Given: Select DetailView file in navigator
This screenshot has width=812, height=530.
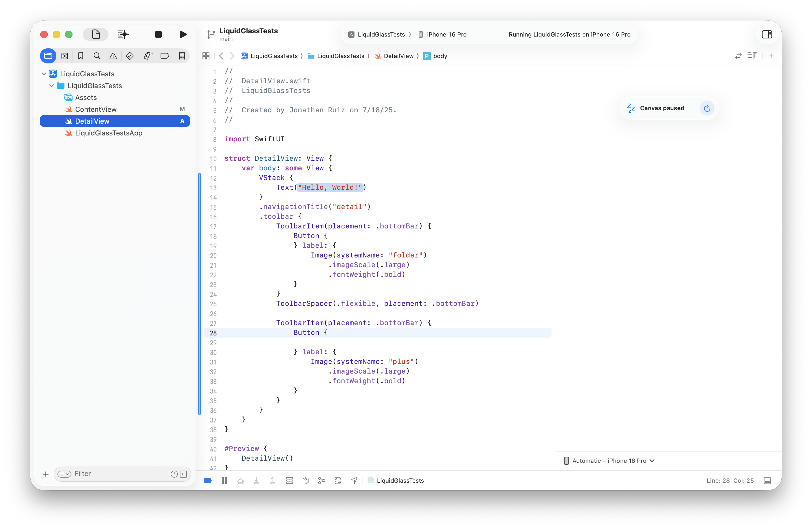Looking at the screenshot, I should pyautogui.click(x=115, y=121).
